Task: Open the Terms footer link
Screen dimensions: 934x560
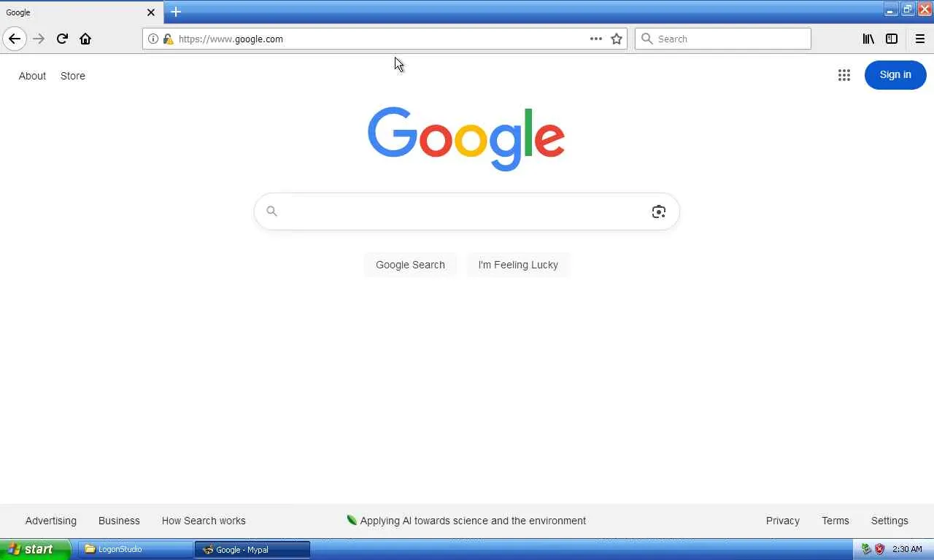Action: 835,521
